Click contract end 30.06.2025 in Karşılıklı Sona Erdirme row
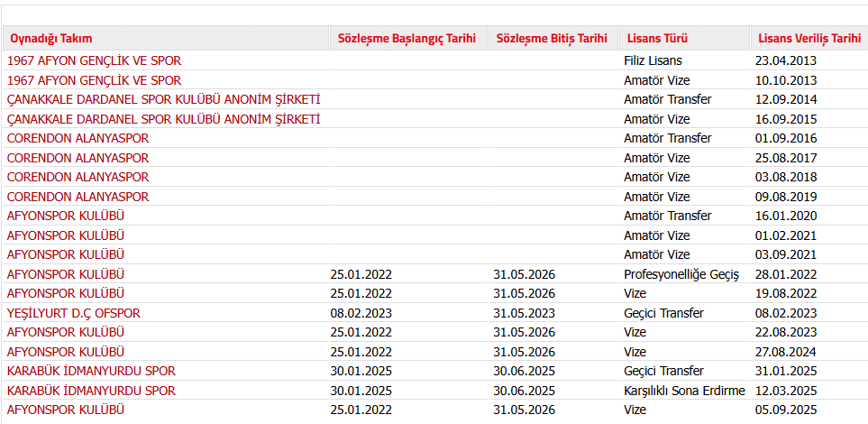Image resolution: width=868 pixels, height=424 pixels. pos(525,391)
